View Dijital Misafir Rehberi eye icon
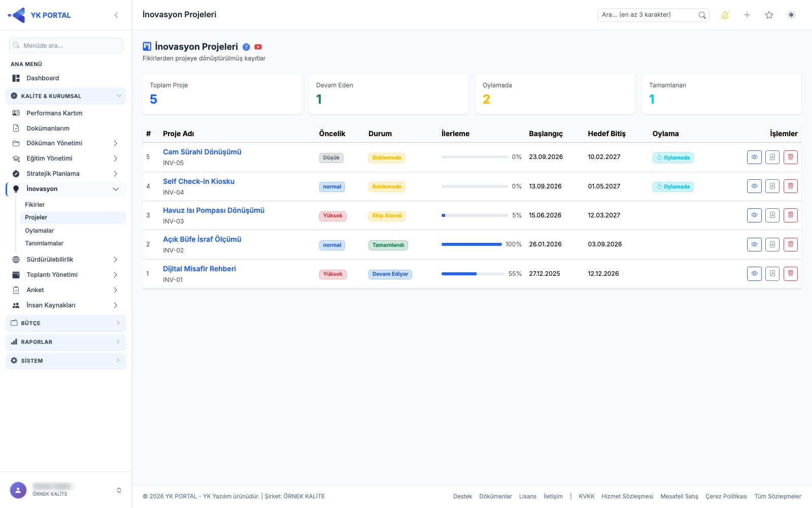Screen dimensions: 812x508 click(754, 274)
